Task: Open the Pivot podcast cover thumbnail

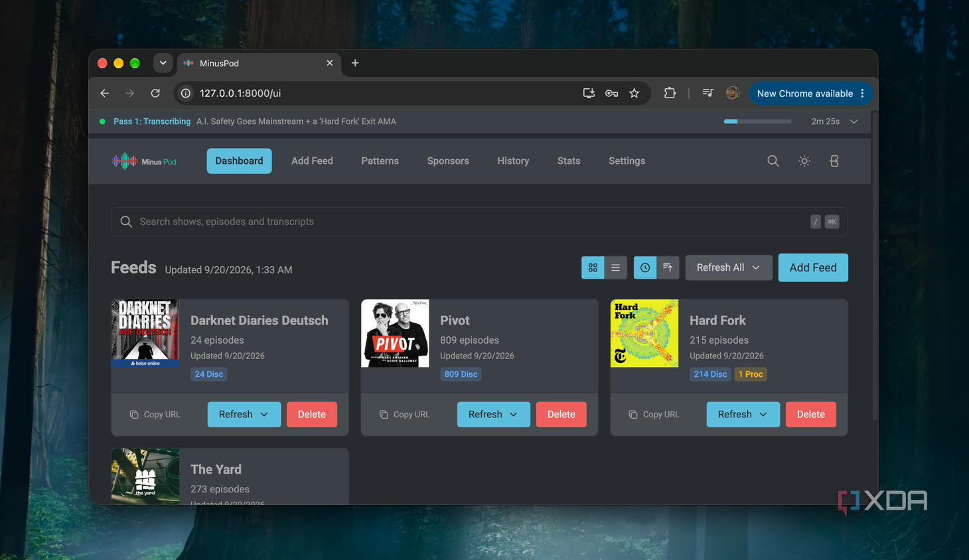Action: pyautogui.click(x=395, y=333)
